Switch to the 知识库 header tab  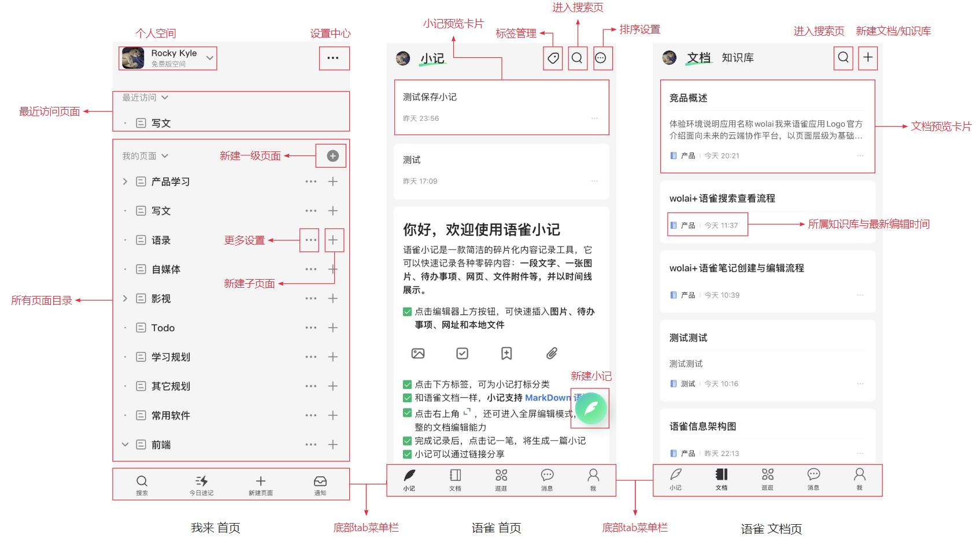coord(738,58)
